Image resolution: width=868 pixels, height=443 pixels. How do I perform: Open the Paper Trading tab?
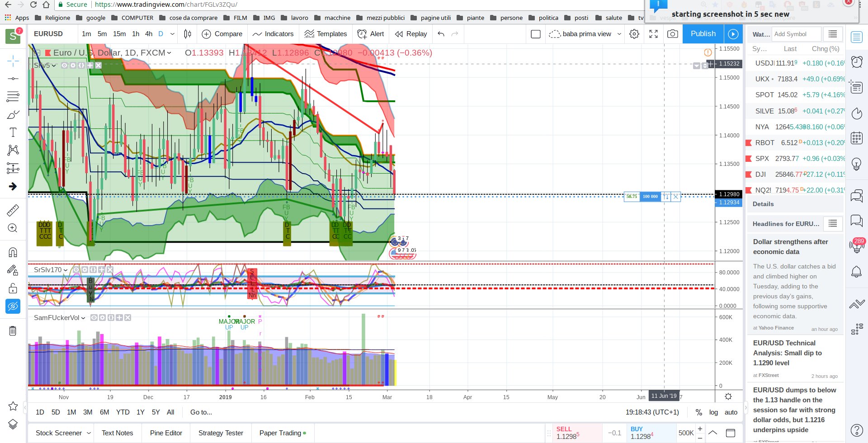coord(283,433)
